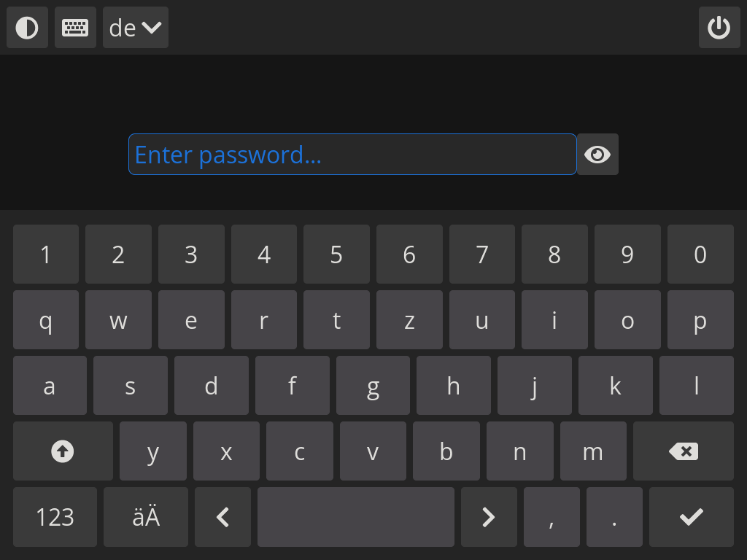Tap the backspace delete key
The image size is (747, 560).
[x=683, y=451]
